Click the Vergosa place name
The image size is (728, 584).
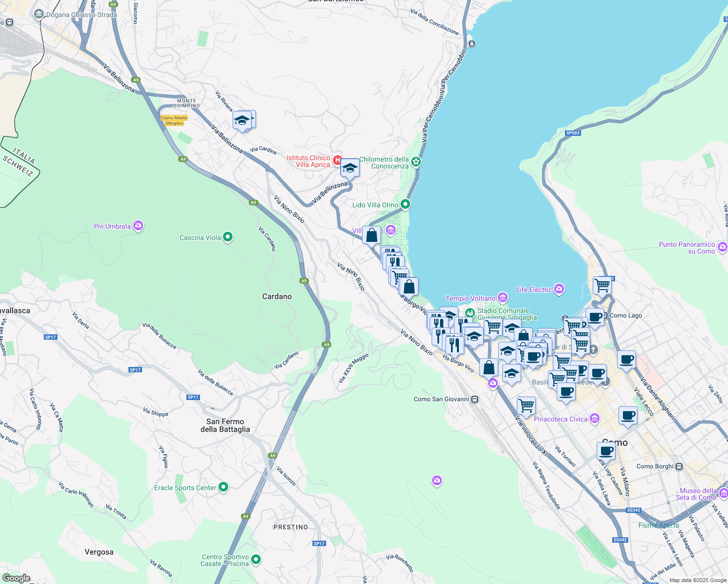coord(99,552)
